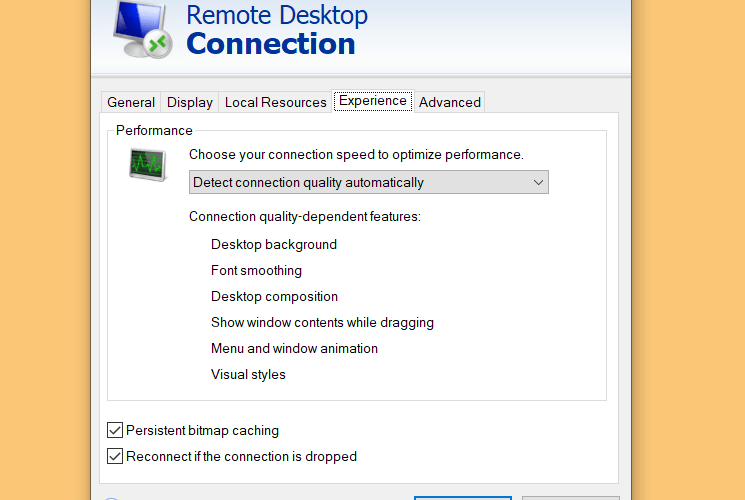This screenshot has height=500, width=745.
Task: Uncheck Reconnect if the connection is dropped
Action: point(115,456)
